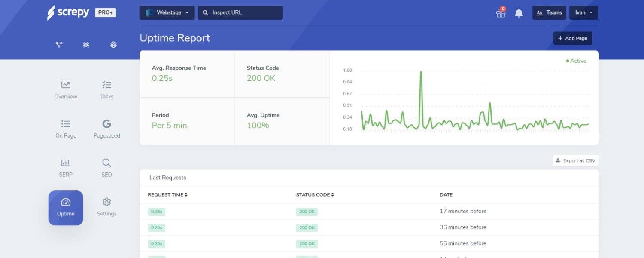Expand the Ivan account dropdown

click(x=583, y=12)
